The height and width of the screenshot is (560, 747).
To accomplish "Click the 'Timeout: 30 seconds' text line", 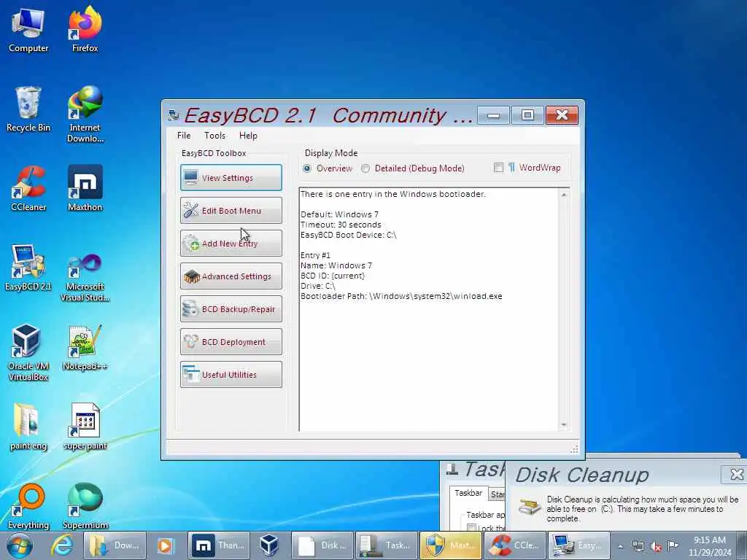I will click(341, 225).
